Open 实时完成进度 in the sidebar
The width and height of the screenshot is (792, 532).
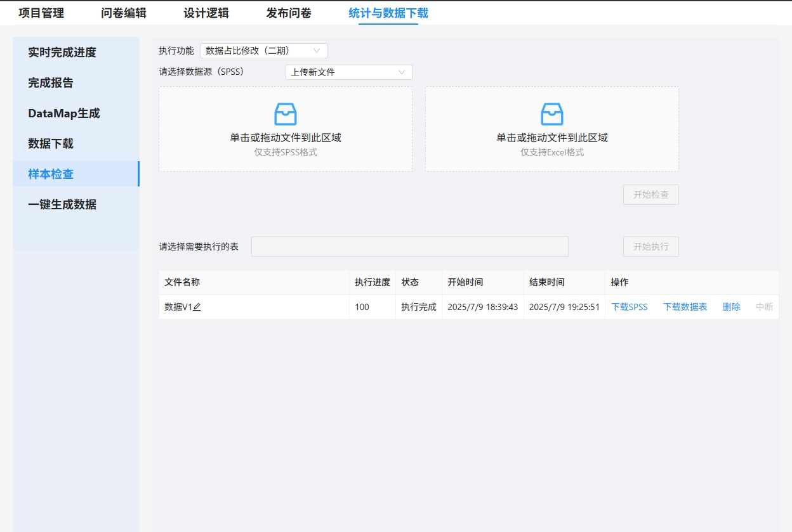coord(76,52)
